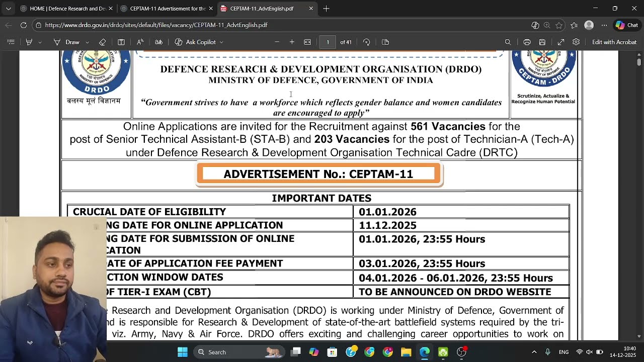Expand the Highlight tool color options
Screen dimensions: 644x362
click(40, 42)
